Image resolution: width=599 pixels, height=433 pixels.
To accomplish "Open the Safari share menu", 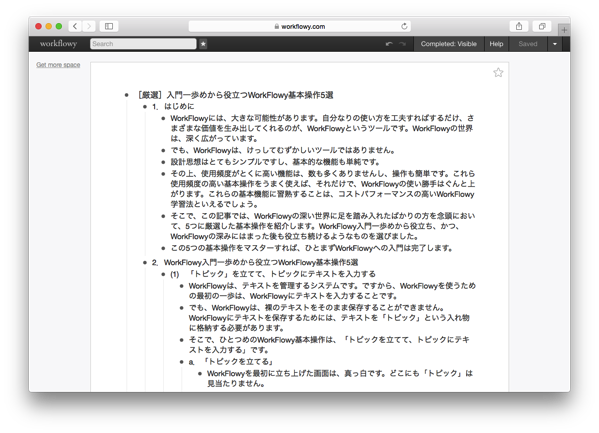I will coord(519,26).
